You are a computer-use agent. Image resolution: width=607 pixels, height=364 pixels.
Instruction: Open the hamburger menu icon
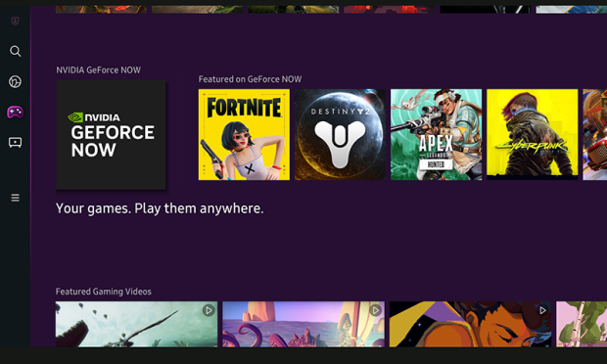click(x=15, y=198)
